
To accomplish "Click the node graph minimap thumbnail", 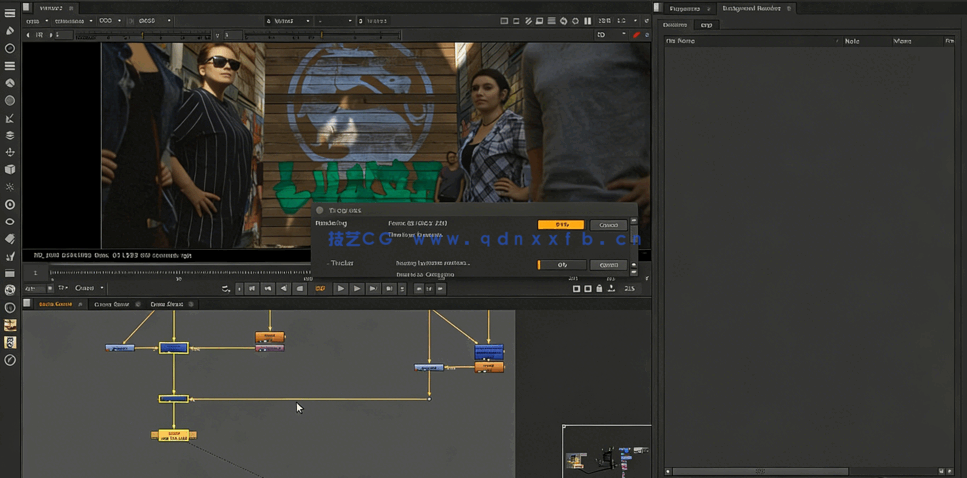I will (605, 449).
